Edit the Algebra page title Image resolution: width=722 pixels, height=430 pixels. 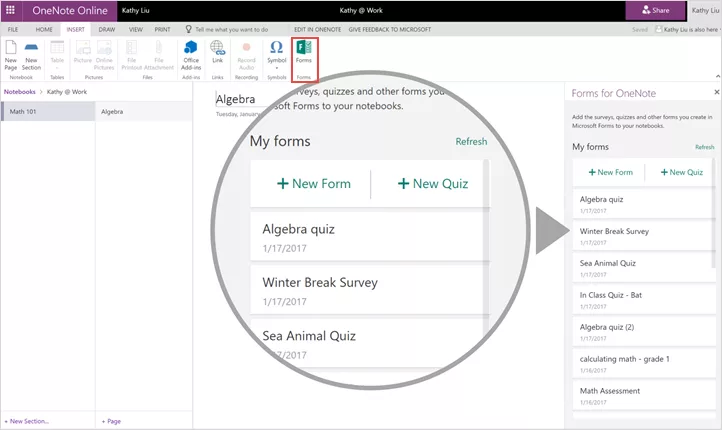pyautogui.click(x=236, y=99)
